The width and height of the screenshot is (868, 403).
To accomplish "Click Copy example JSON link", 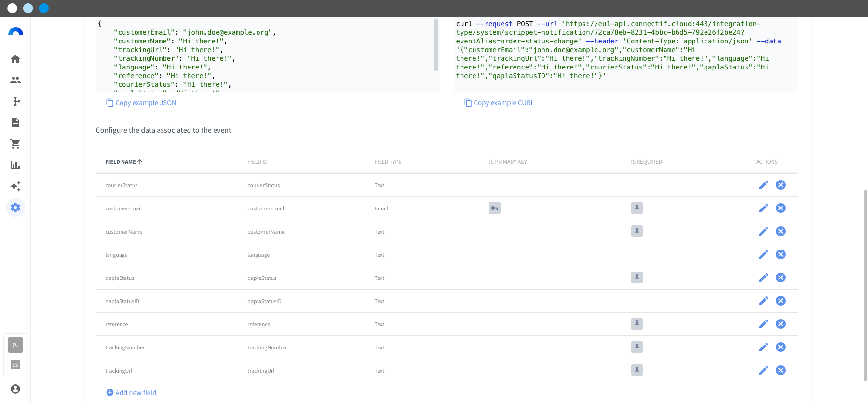I will [x=141, y=103].
